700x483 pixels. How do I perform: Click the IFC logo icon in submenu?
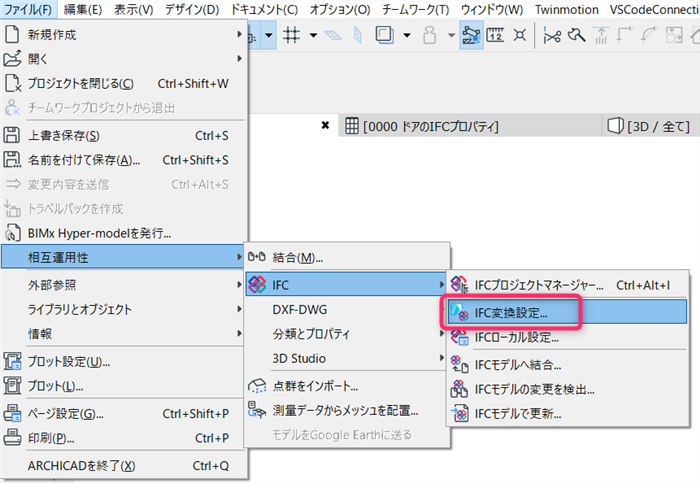point(257,284)
